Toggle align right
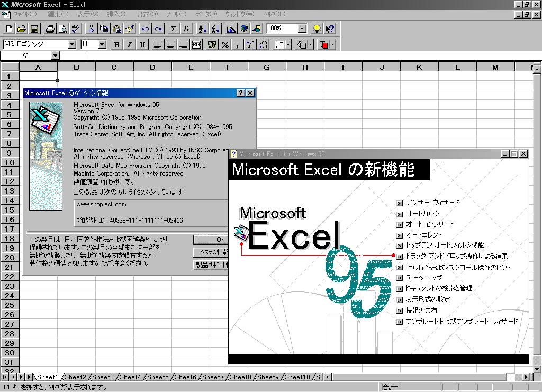The image size is (542, 392). point(184,44)
